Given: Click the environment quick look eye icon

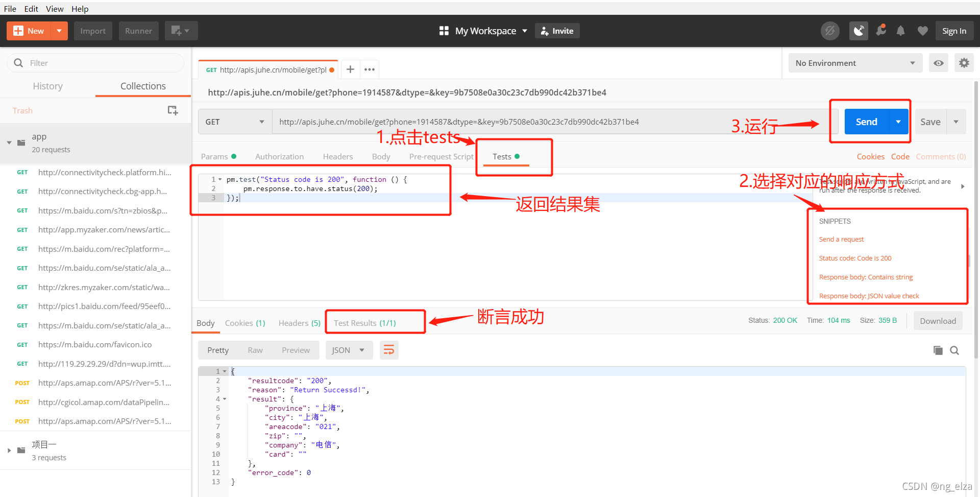Looking at the screenshot, I should [x=938, y=63].
